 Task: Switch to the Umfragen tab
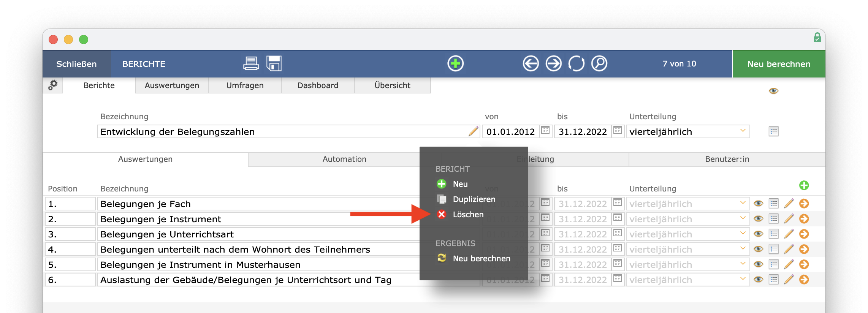(x=245, y=85)
